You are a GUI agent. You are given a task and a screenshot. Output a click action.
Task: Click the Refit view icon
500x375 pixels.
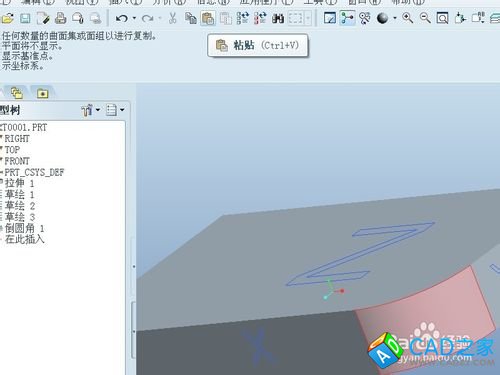pos(442,18)
